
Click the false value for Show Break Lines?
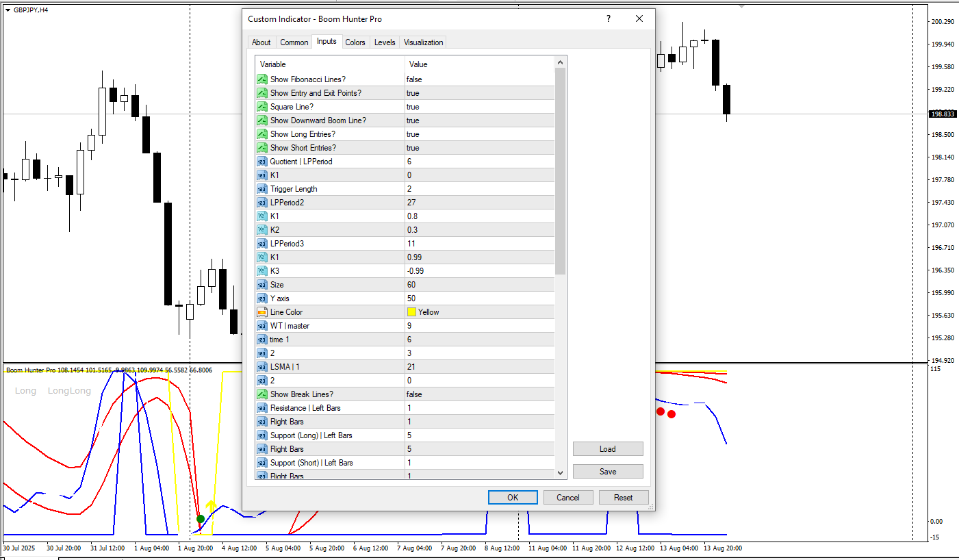(414, 394)
